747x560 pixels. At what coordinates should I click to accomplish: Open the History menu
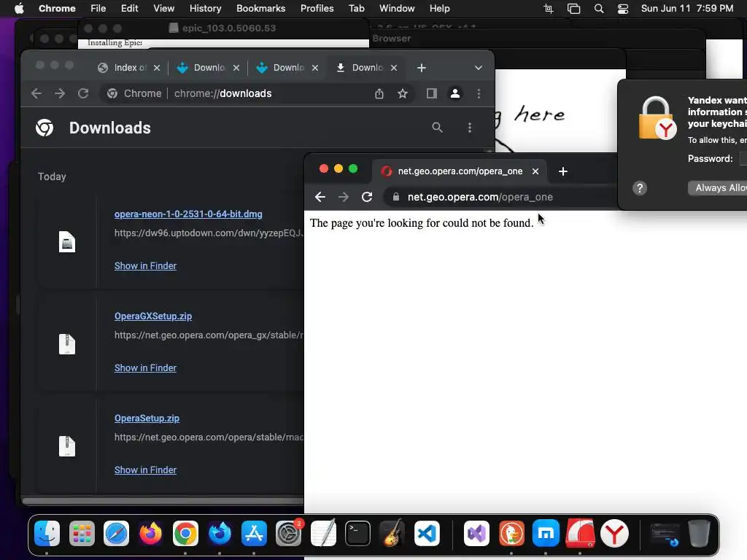pos(205,9)
